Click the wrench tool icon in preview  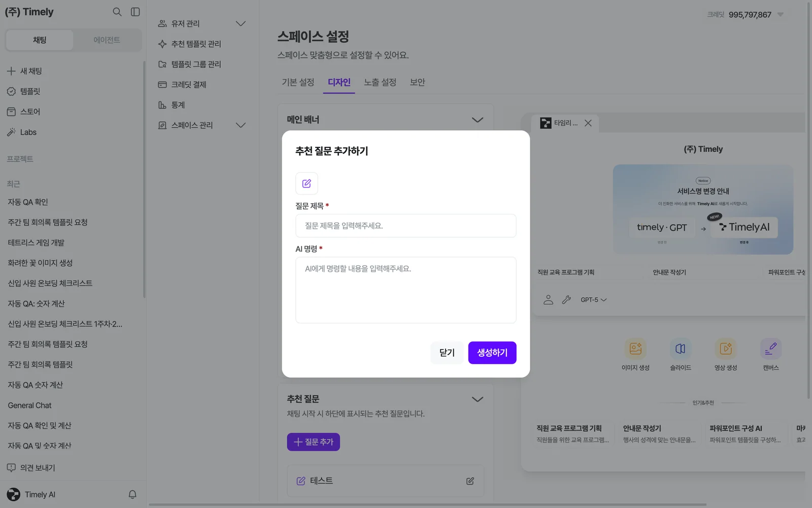click(566, 300)
